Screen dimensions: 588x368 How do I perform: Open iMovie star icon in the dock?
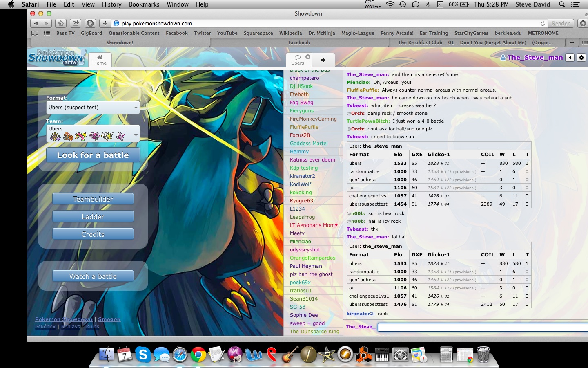327,354
